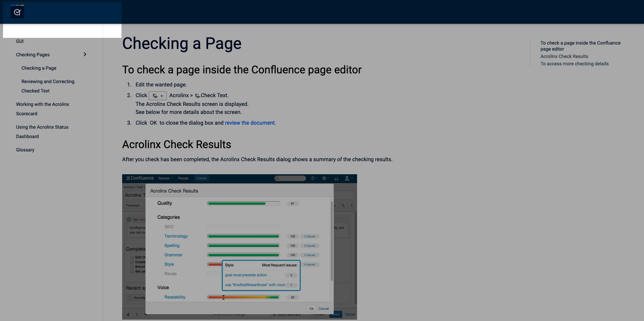Click the Confluence help question mark icon
This screenshot has height=321, width=644.
(312, 178)
